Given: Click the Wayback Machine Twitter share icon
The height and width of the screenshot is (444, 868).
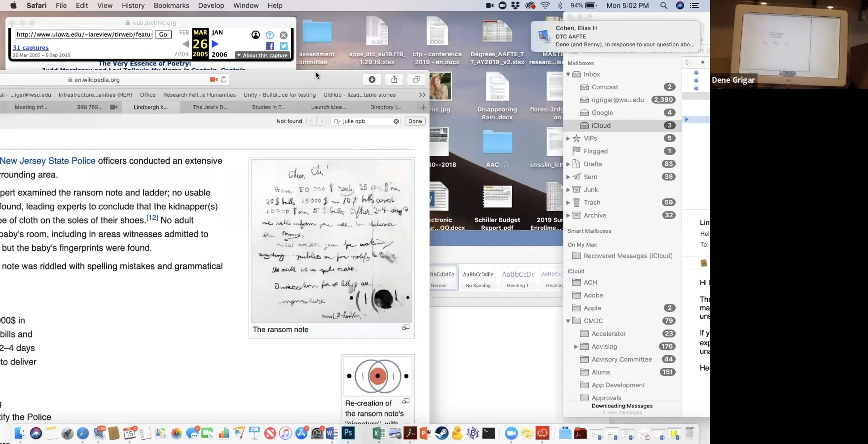Looking at the screenshot, I should coord(284,46).
